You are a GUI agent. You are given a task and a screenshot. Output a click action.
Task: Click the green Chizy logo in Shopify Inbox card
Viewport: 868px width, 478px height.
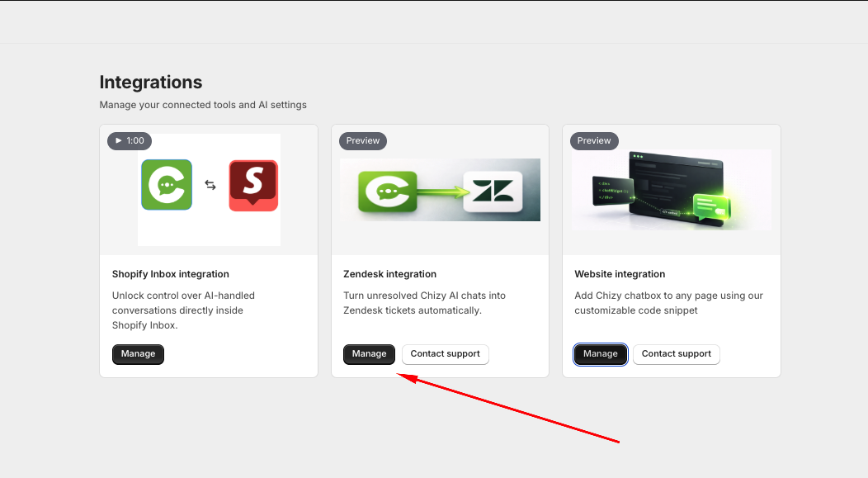[167, 185]
